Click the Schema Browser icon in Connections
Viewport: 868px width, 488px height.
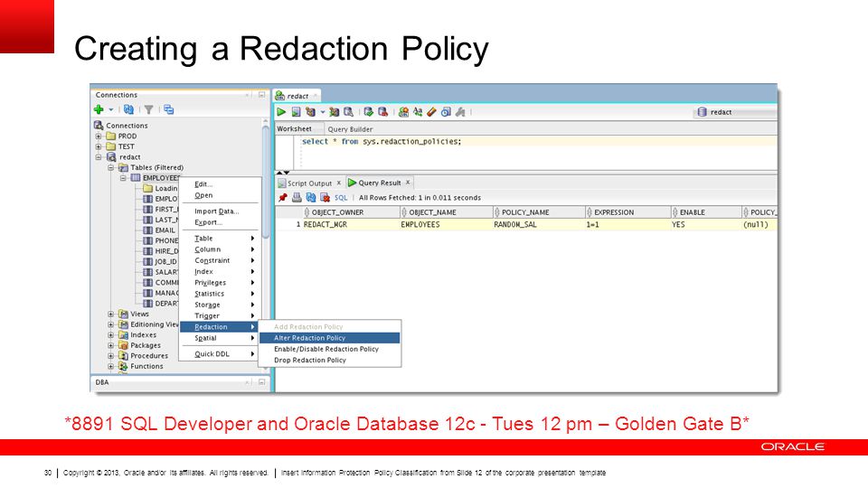(x=169, y=109)
